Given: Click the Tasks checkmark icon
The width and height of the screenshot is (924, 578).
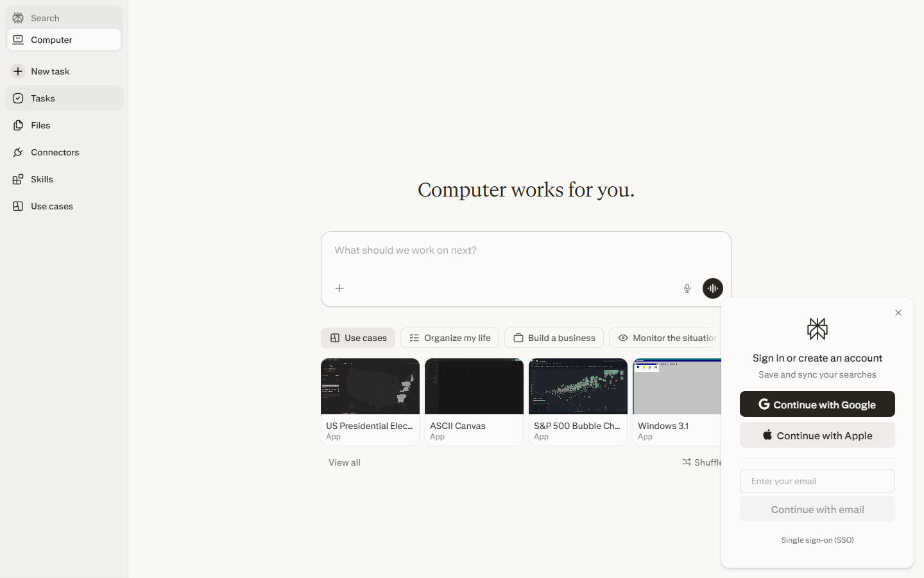Looking at the screenshot, I should pos(18,98).
